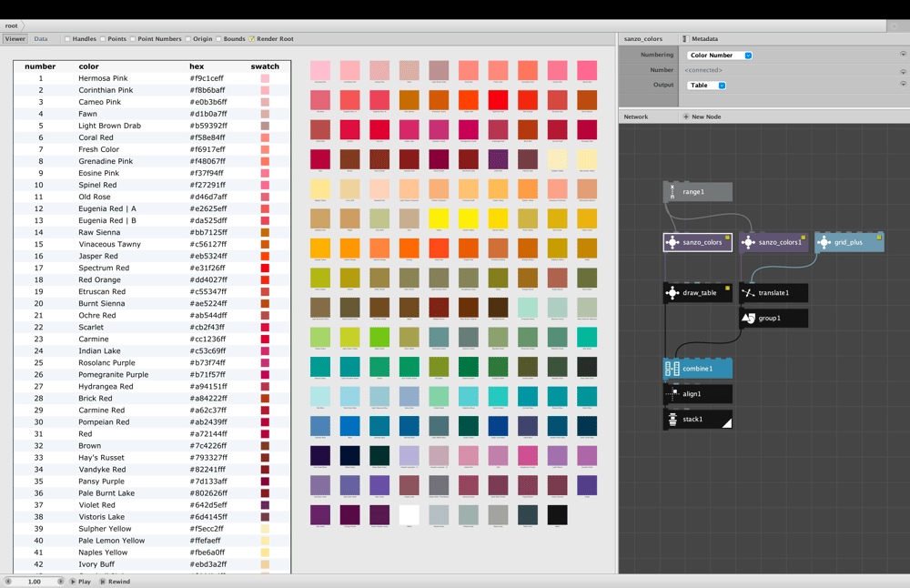Screen dimensions: 910x588
Task: Click the Number '<connected>' field
Action: [x=703, y=70]
